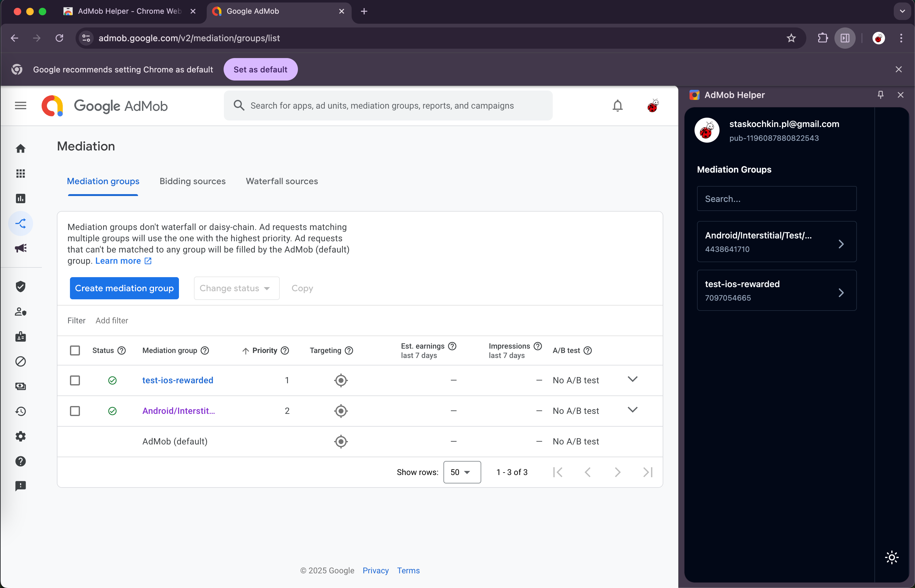Open Android/Interstit… mediation group link
This screenshot has height=588, width=915.
tap(179, 411)
